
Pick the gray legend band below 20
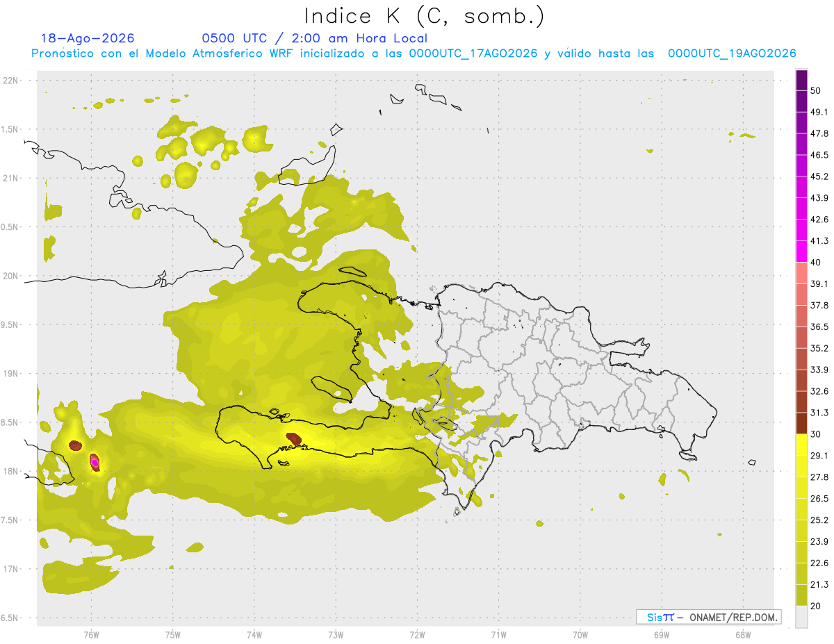click(801, 617)
